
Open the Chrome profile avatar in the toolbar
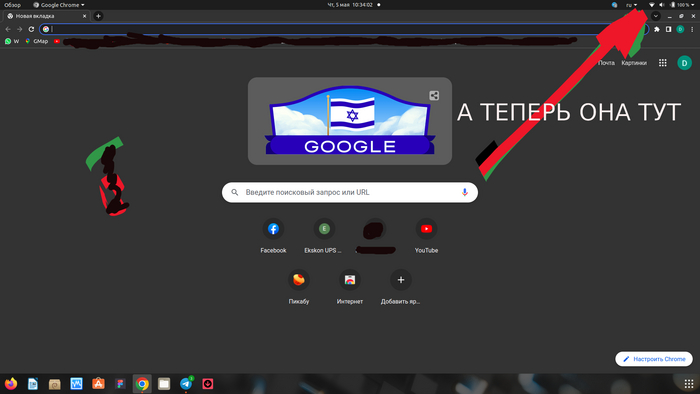[x=680, y=29]
